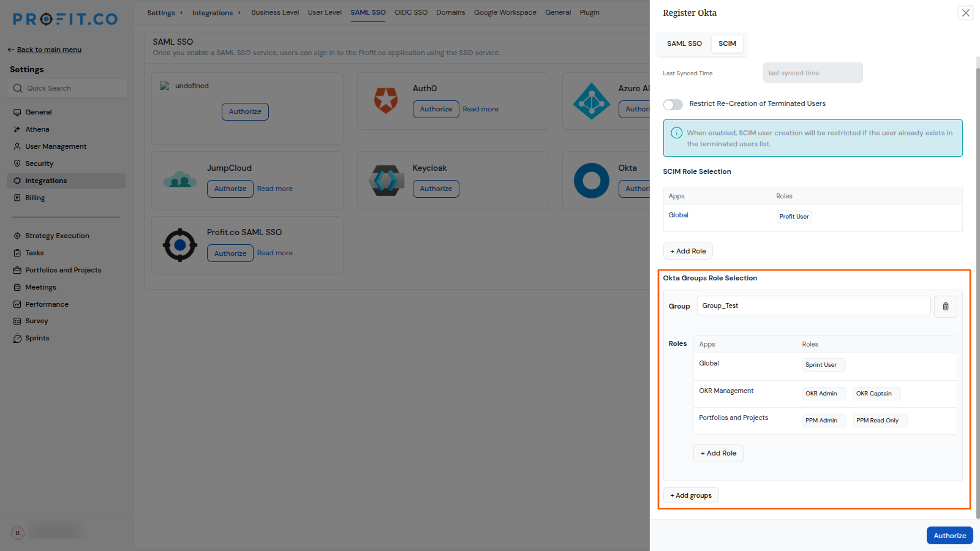Click the Quick Search field

(68, 89)
